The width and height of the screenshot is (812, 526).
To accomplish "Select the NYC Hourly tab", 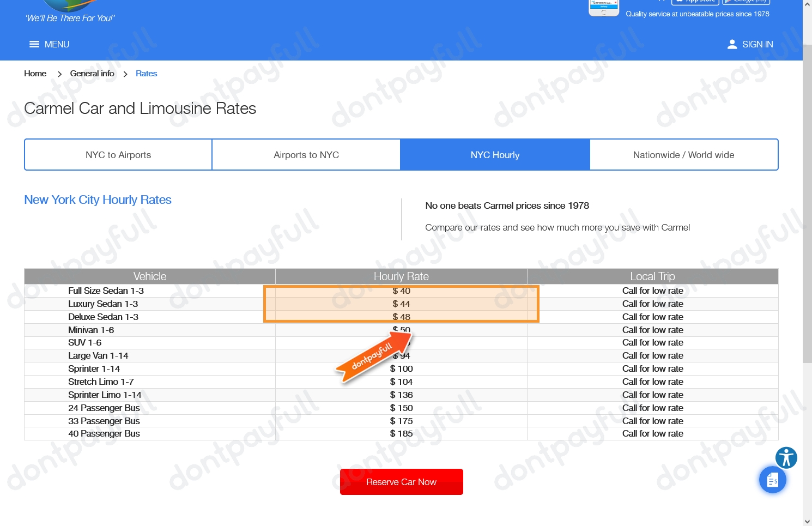I will coord(495,155).
